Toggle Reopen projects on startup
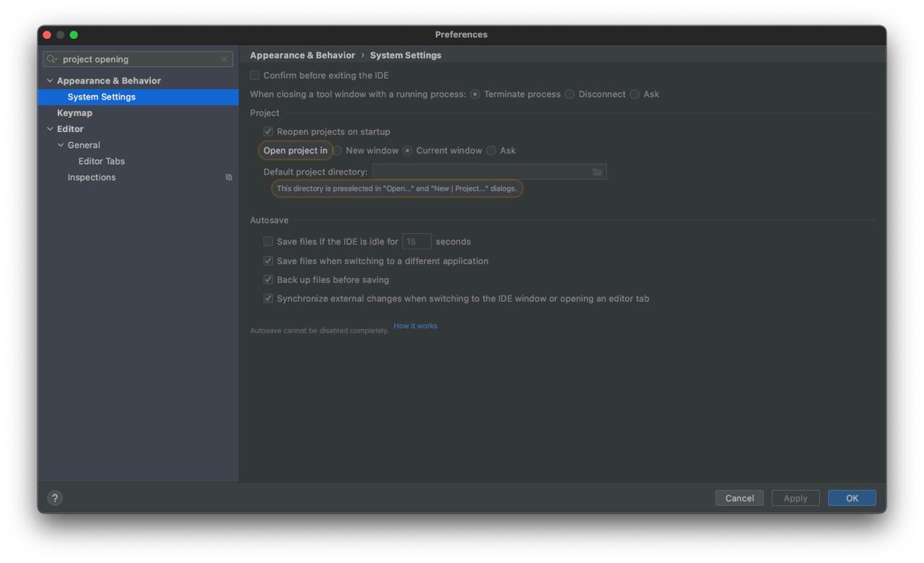Screen dimensions: 924x563 tap(268, 131)
